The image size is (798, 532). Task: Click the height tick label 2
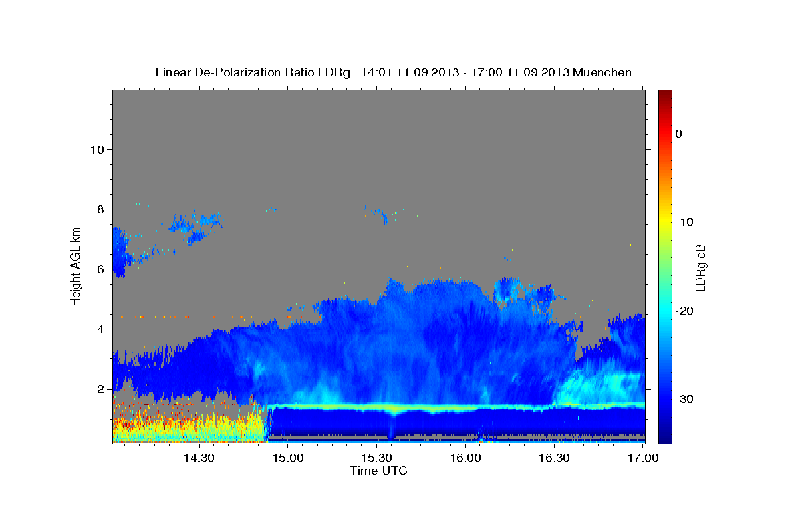tap(100, 388)
